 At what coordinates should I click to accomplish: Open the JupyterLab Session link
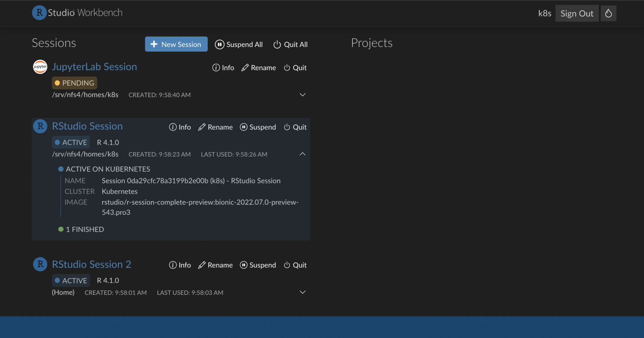[x=94, y=67]
